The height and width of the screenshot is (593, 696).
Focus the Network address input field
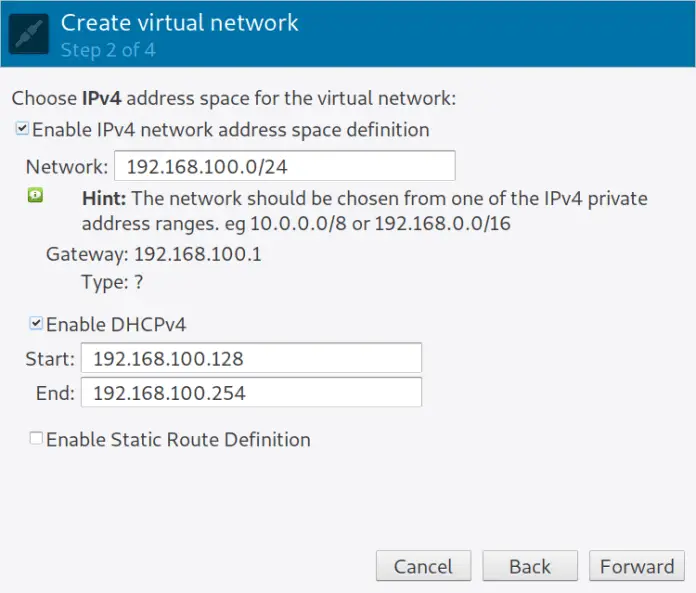click(x=284, y=166)
